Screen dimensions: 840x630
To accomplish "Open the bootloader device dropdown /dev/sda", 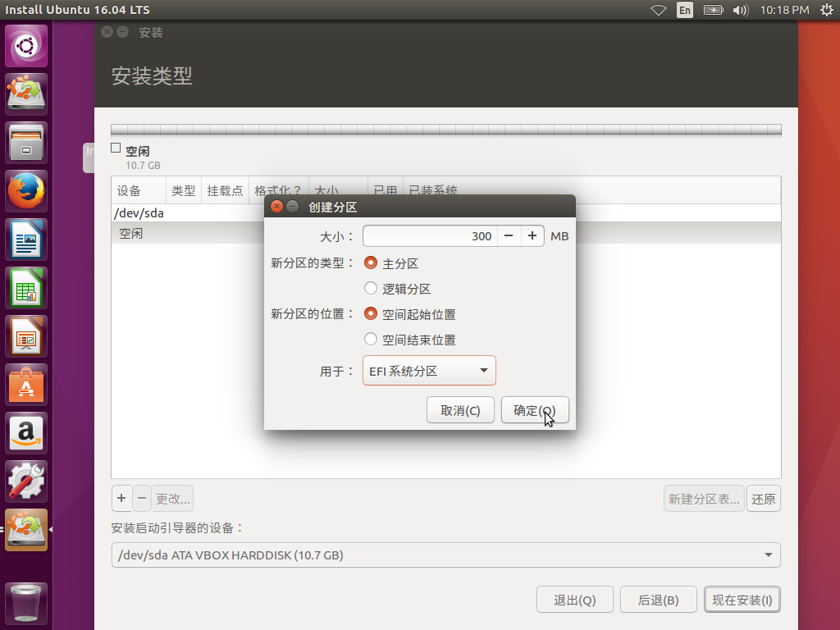I will (445, 555).
